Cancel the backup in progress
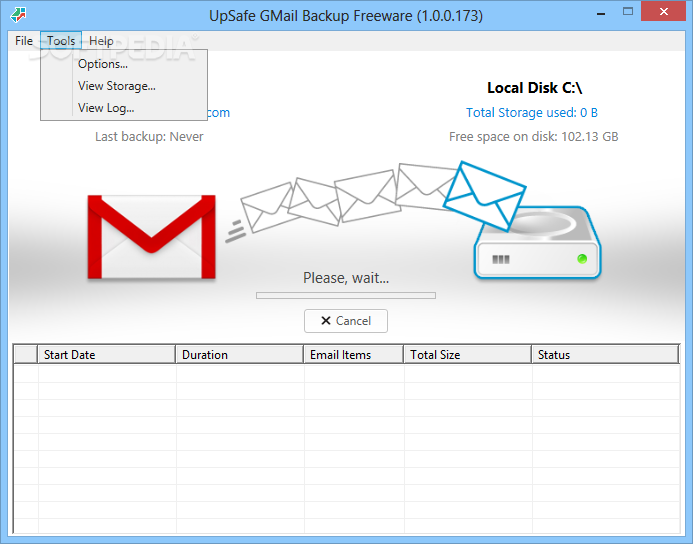Image resolution: width=693 pixels, height=544 pixels. pyautogui.click(x=346, y=321)
